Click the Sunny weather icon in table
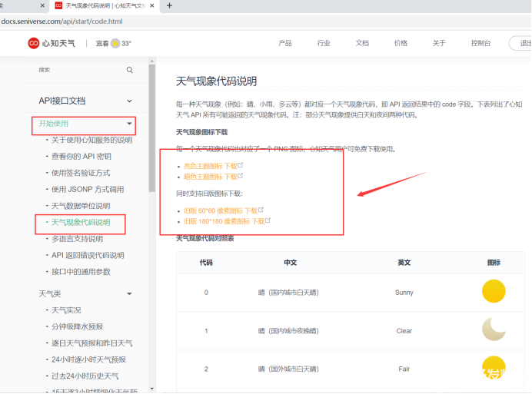 (493, 292)
